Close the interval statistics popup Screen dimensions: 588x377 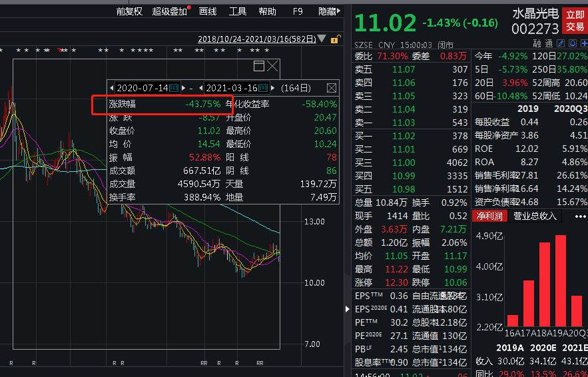331,88
